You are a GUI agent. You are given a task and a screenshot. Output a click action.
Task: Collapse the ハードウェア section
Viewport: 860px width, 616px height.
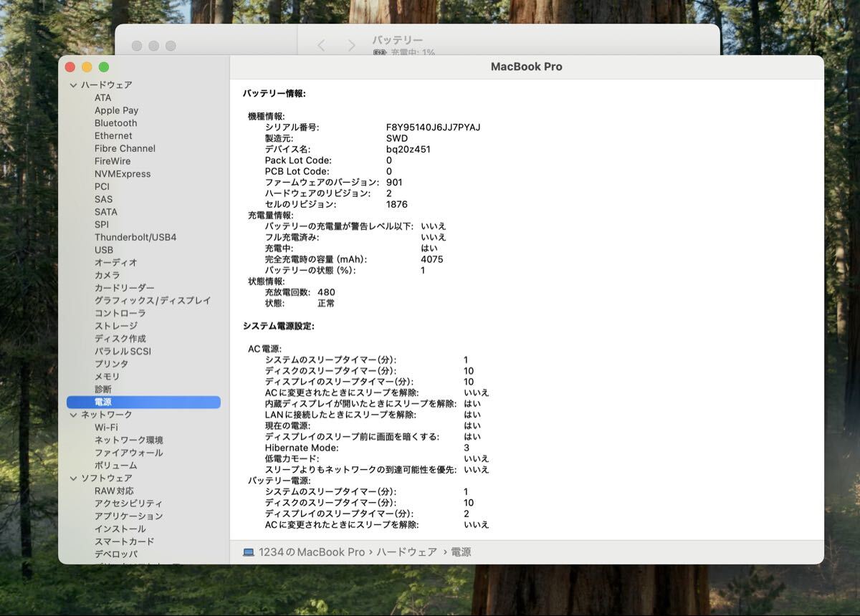(x=73, y=85)
